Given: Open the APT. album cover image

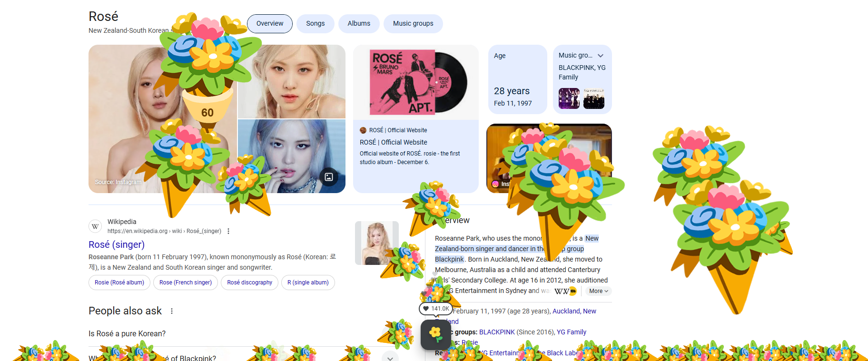Looking at the screenshot, I should click(x=415, y=82).
